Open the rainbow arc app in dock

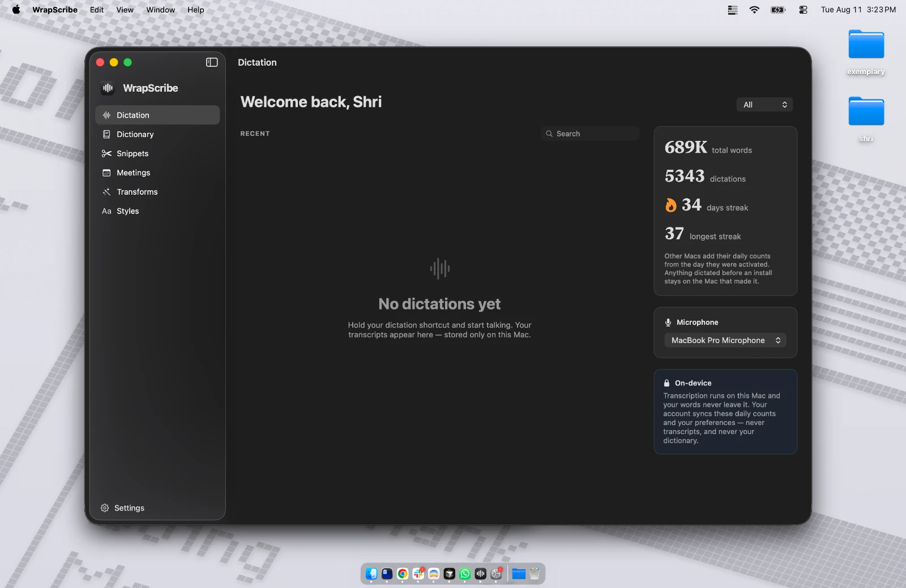434,574
